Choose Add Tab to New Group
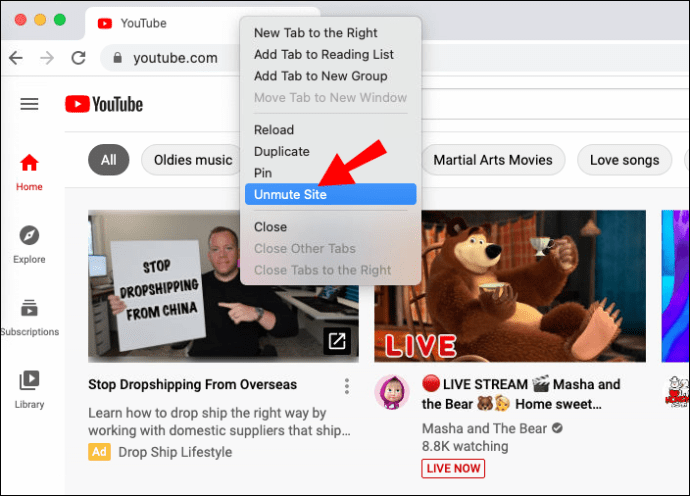This screenshot has height=496, width=690. click(330, 76)
